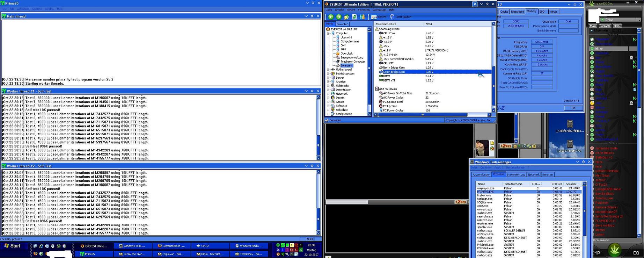Open Systemleistung tab in Task Manager

point(516,174)
